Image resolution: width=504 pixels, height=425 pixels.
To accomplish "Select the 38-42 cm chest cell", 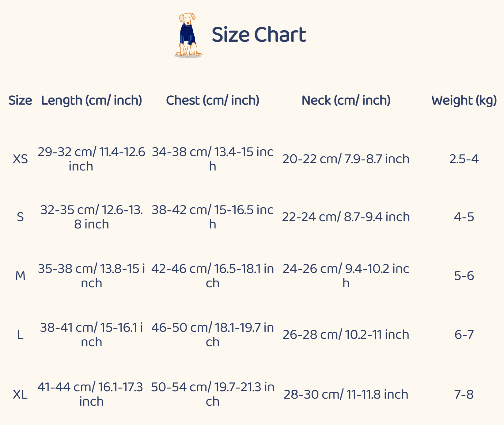I will 213,217.
